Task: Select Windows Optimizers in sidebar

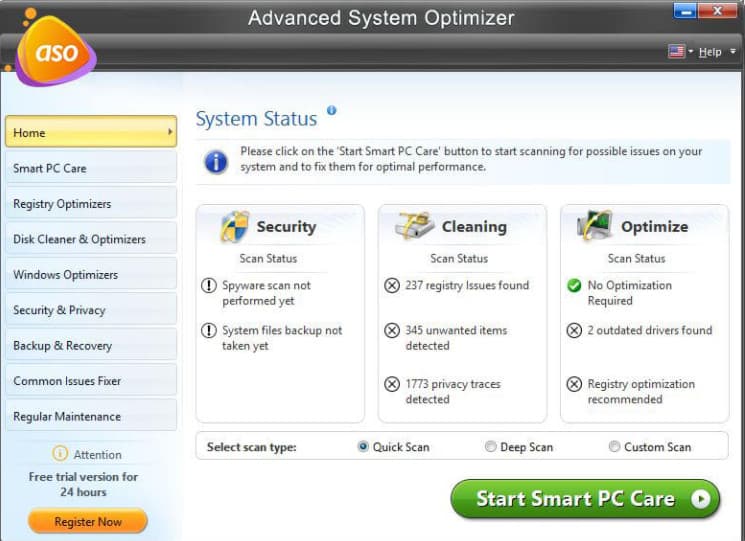Action: point(91,275)
